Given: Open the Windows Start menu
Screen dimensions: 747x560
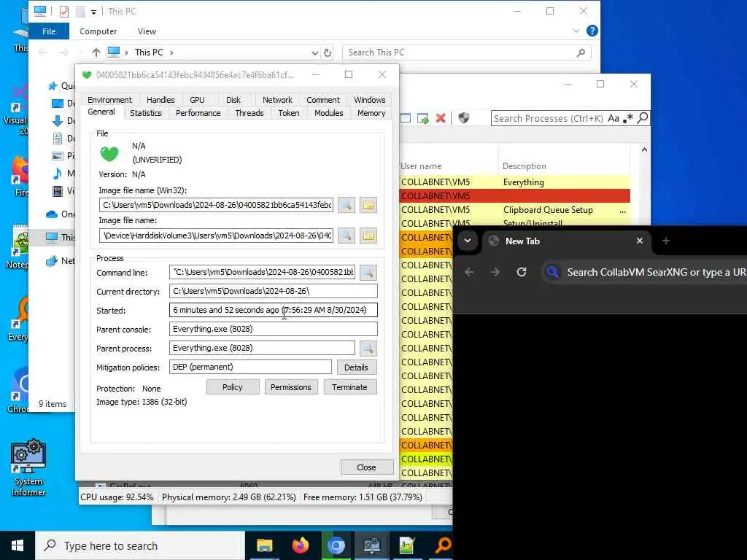Looking at the screenshot, I should point(18,545).
